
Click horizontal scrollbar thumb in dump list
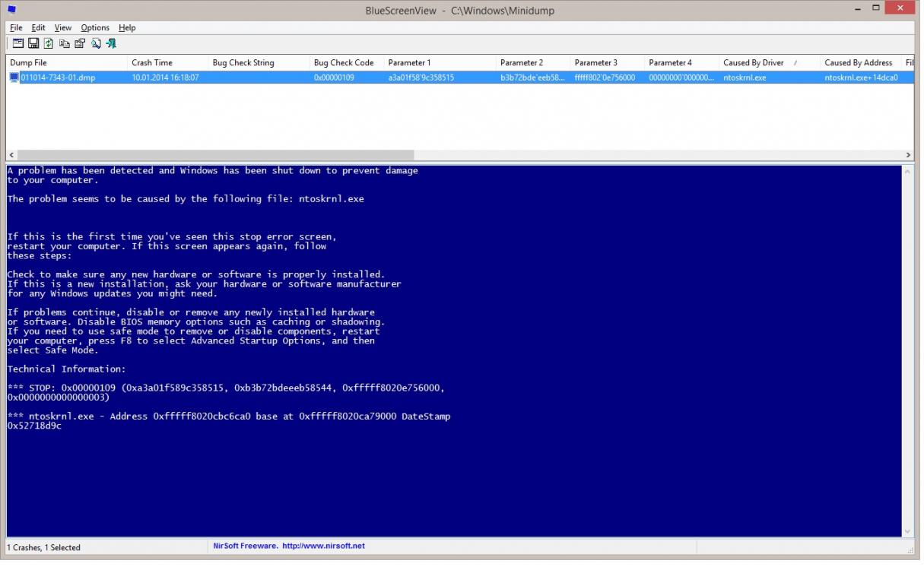click(x=215, y=155)
